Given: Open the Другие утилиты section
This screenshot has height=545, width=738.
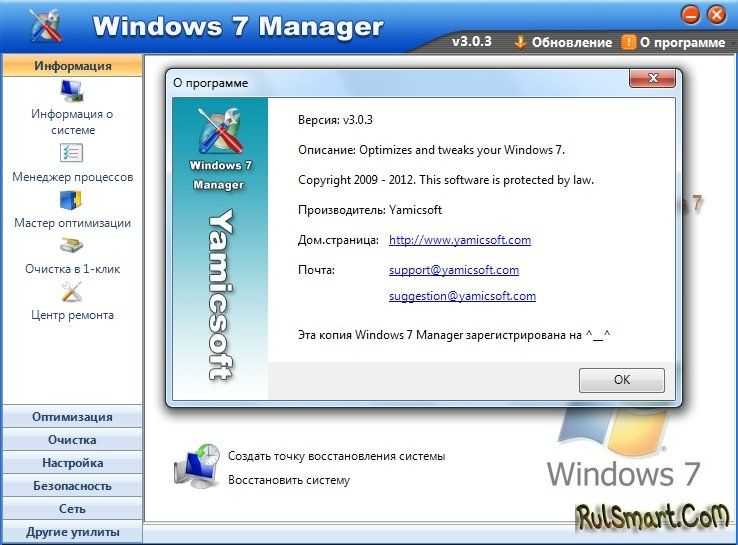Looking at the screenshot, I should click(72, 532).
